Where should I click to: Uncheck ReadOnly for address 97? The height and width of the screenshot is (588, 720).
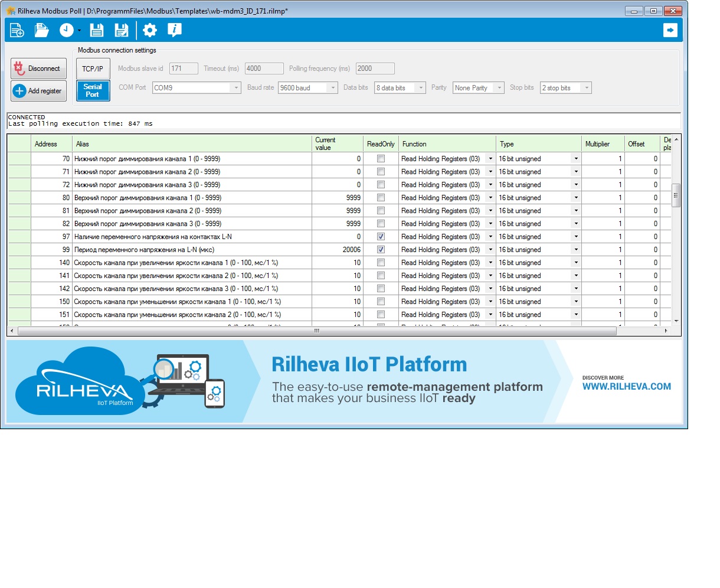pyautogui.click(x=381, y=237)
